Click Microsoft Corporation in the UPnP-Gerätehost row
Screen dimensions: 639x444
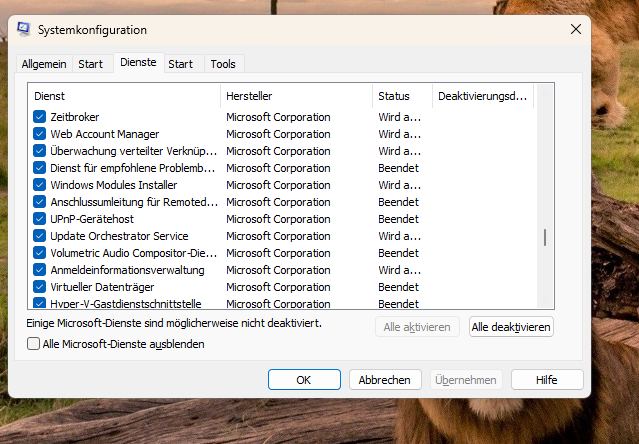[x=278, y=219]
